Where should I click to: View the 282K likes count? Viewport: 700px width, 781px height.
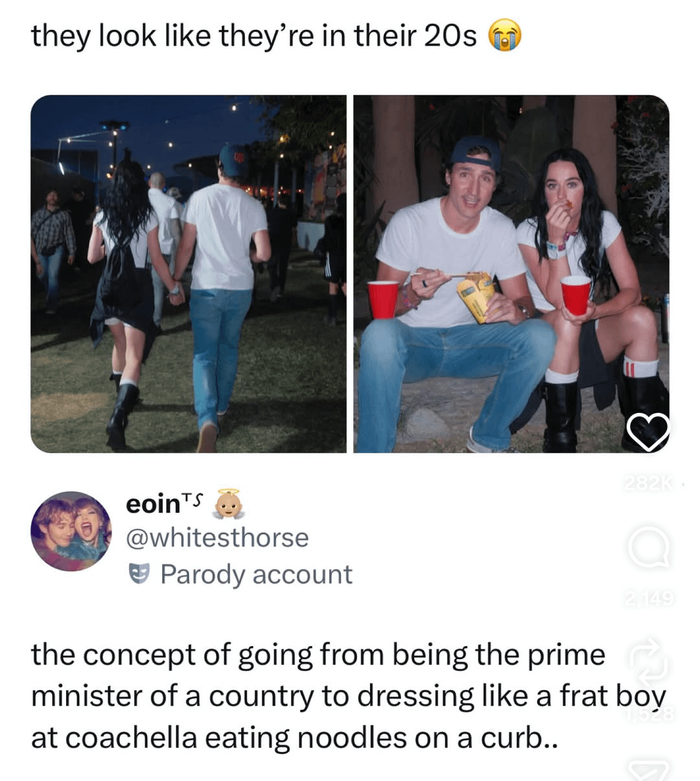(647, 483)
